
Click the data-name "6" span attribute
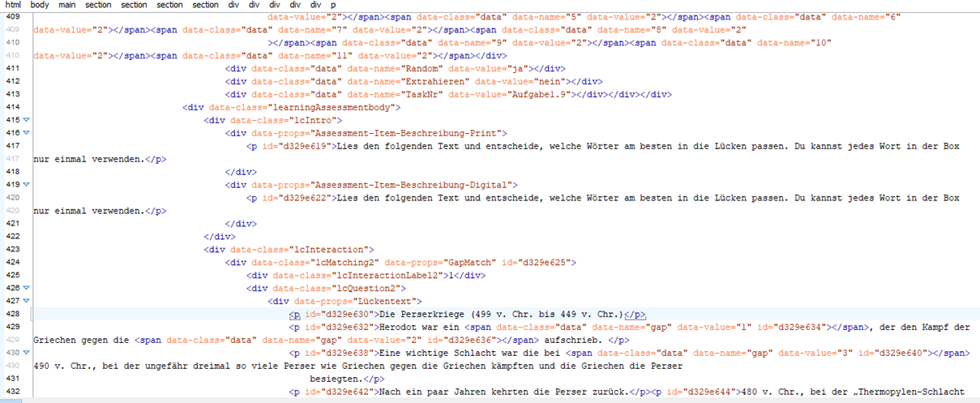click(891, 16)
